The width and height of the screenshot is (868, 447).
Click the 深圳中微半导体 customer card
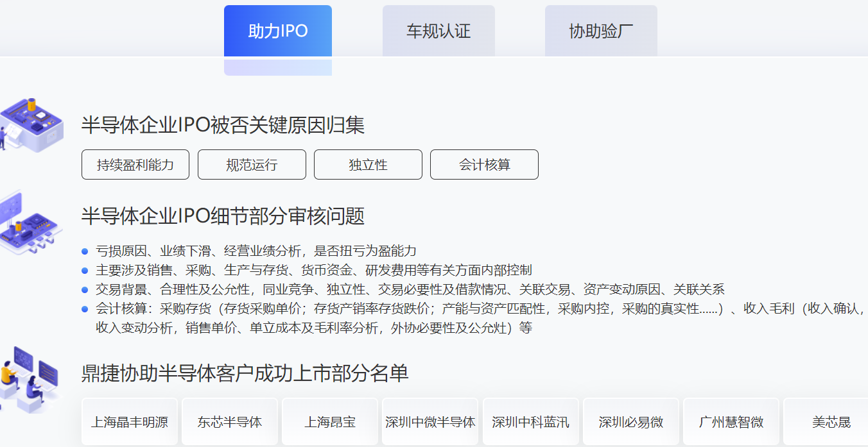[x=430, y=422]
